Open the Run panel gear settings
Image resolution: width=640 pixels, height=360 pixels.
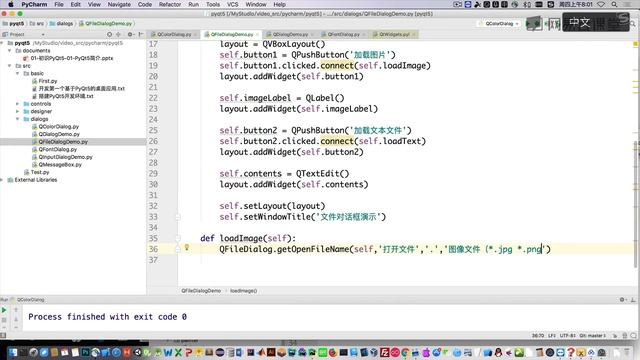point(622,300)
